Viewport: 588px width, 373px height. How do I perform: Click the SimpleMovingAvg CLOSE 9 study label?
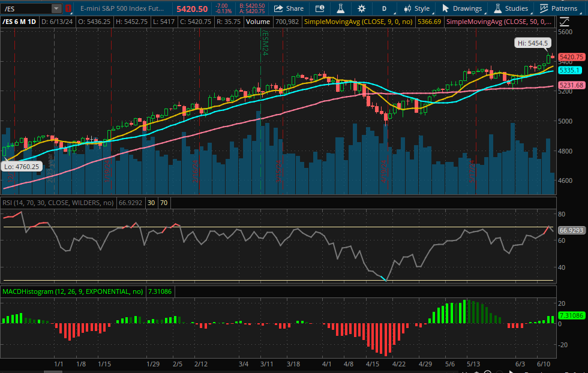point(360,22)
